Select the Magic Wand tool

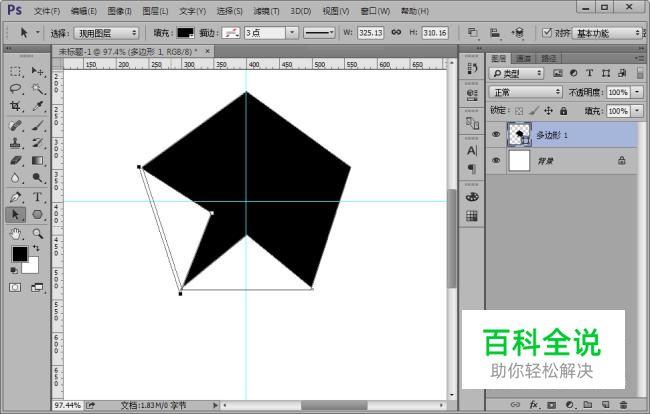click(x=38, y=89)
